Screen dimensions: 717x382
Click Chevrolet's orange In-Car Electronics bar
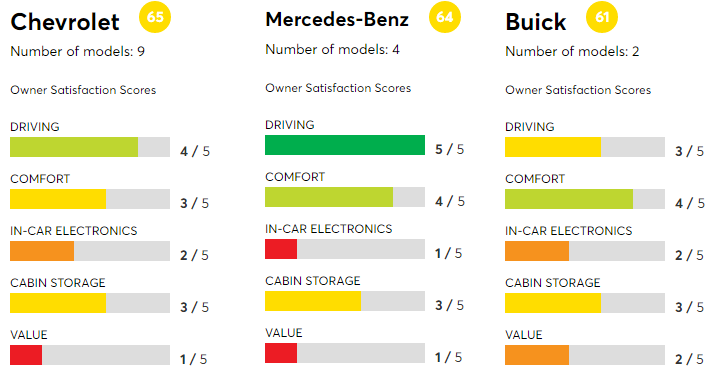coord(42,251)
